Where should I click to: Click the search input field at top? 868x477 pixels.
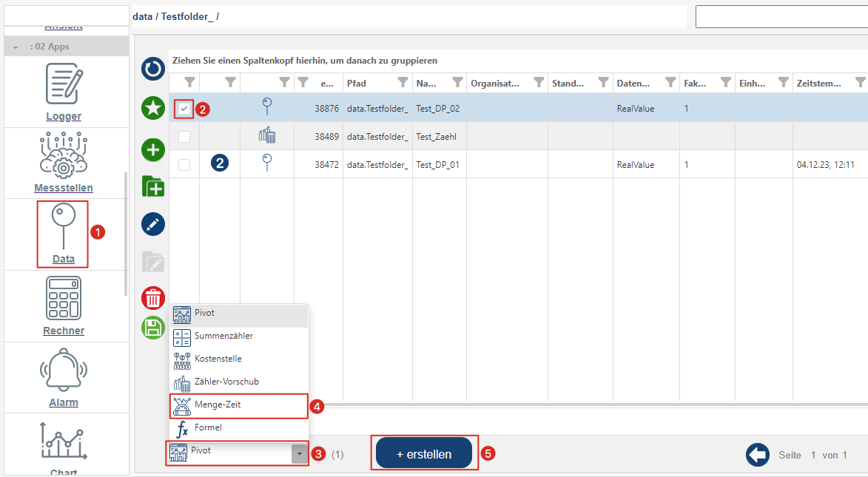coord(781,16)
